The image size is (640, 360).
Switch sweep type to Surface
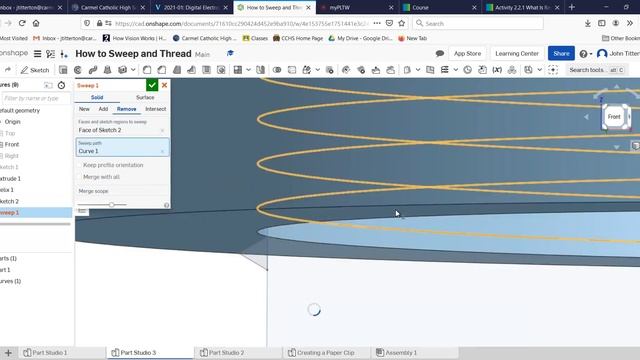(145, 98)
